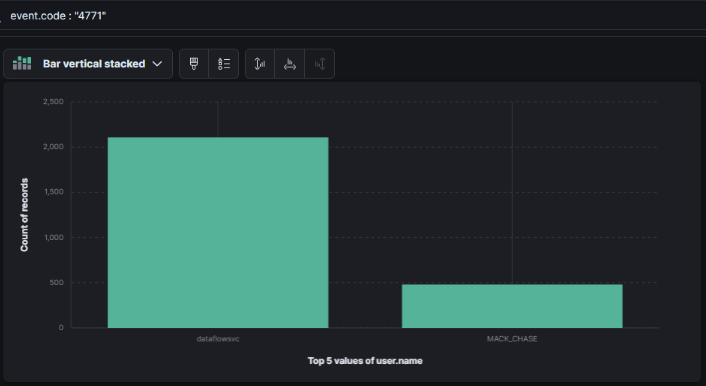Click the green bar chart type icon

22,64
